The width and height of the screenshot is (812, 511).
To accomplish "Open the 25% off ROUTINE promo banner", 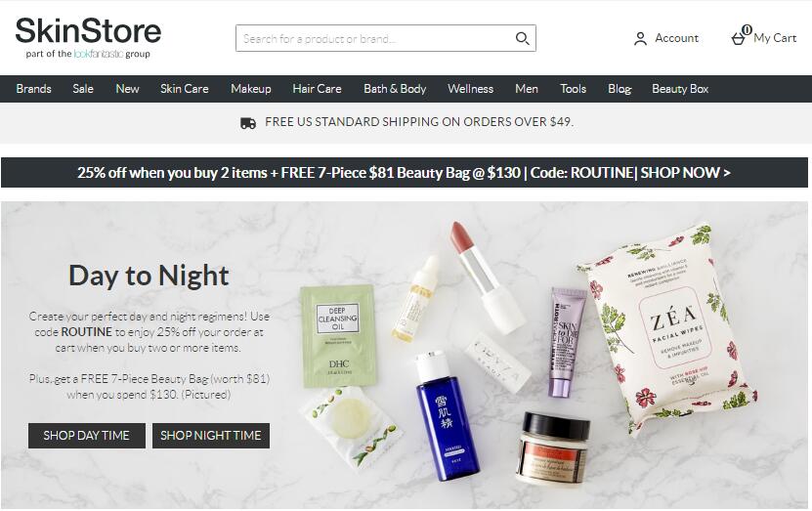I will tap(404, 172).
